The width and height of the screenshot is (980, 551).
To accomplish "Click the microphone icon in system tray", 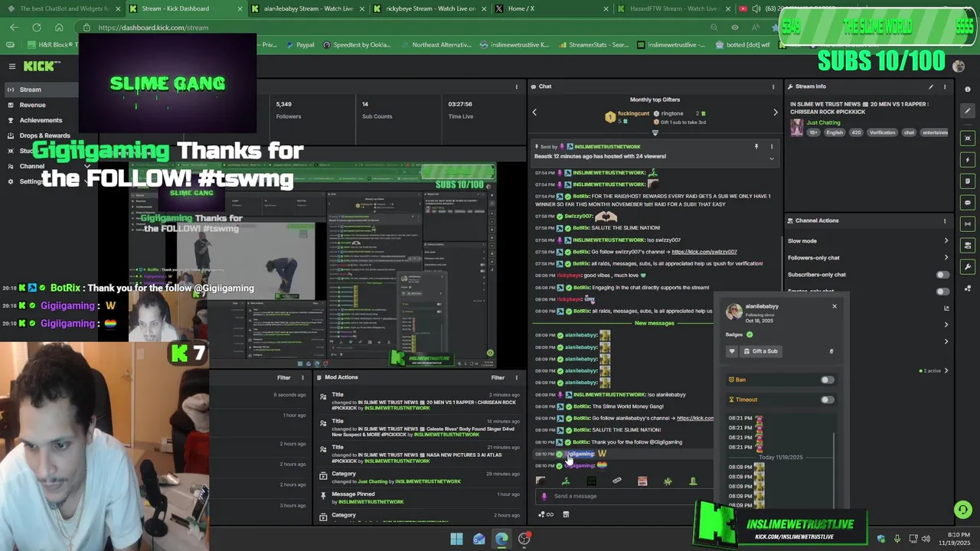I will (897, 539).
